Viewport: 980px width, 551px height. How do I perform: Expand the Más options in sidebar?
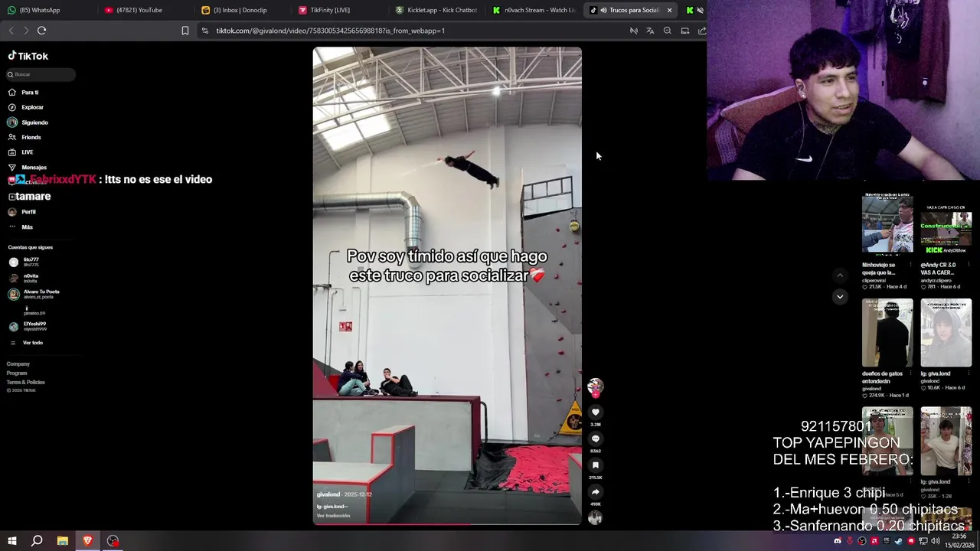coord(20,227)
